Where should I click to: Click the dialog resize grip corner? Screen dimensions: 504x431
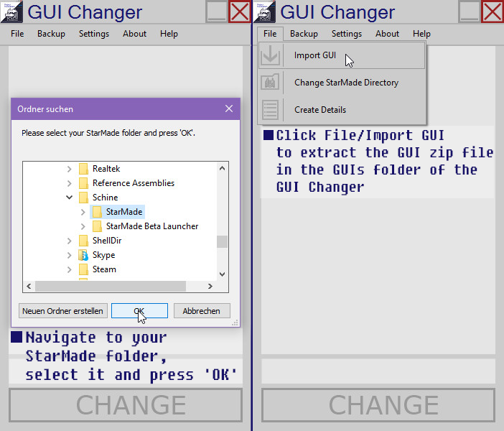pyautogui.click(x=235, y=323)
